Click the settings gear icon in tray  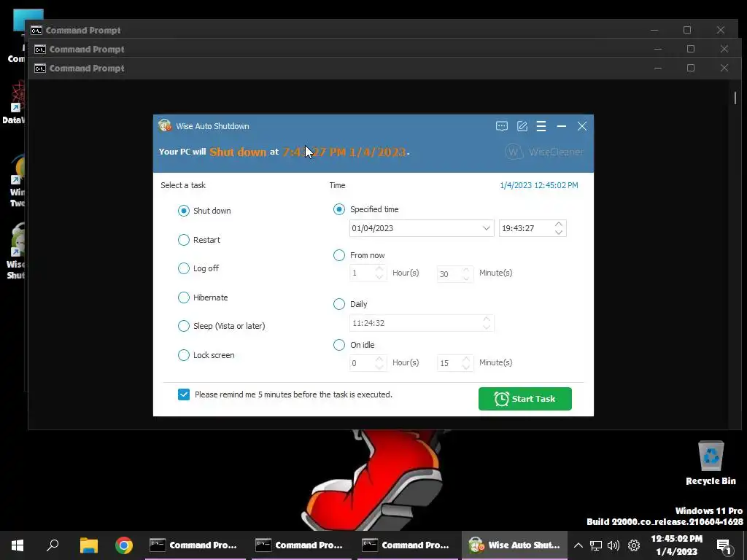point(634,545)
